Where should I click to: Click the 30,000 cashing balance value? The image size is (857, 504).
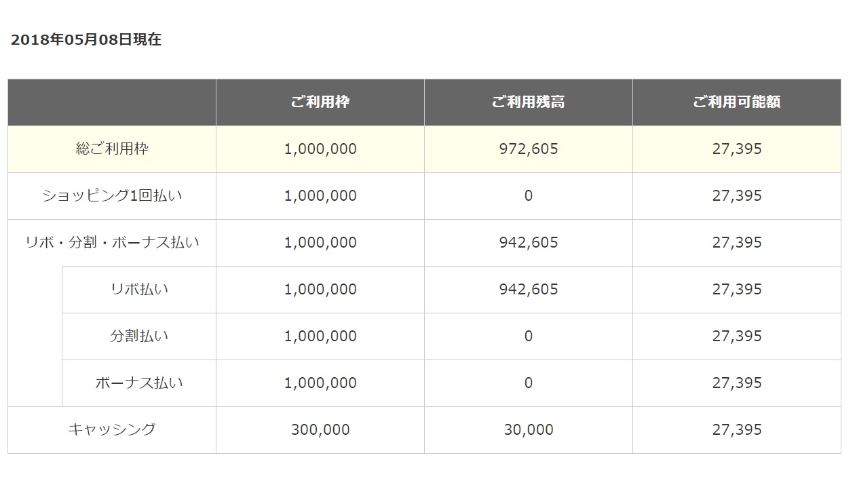coord(528,430)
